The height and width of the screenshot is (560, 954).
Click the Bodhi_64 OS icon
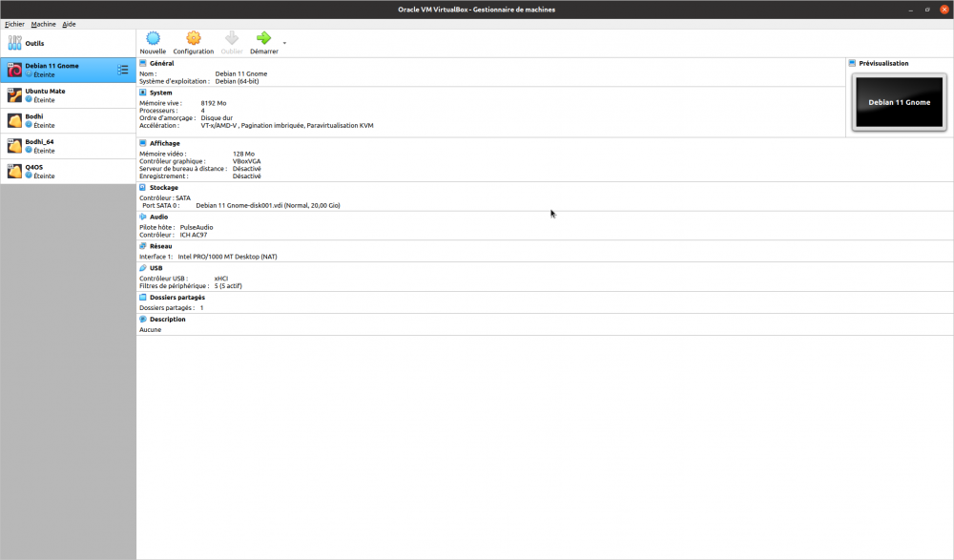(14, 146)
